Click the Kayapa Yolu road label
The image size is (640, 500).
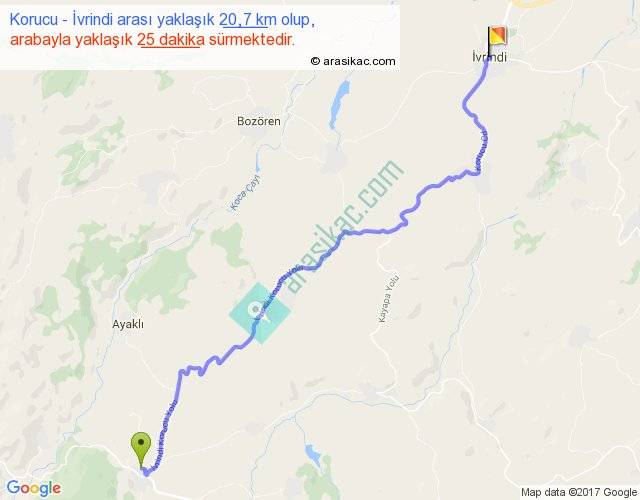tap(389, 299)
